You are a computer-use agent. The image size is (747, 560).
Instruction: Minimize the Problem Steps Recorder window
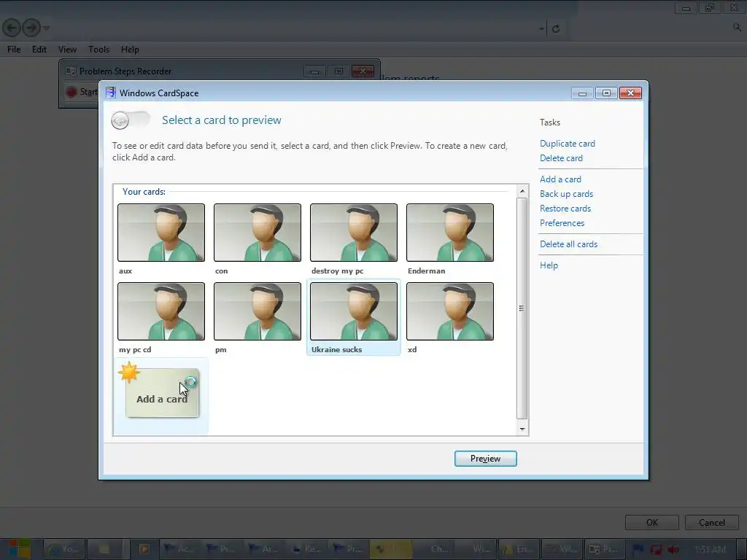[314, 71]
